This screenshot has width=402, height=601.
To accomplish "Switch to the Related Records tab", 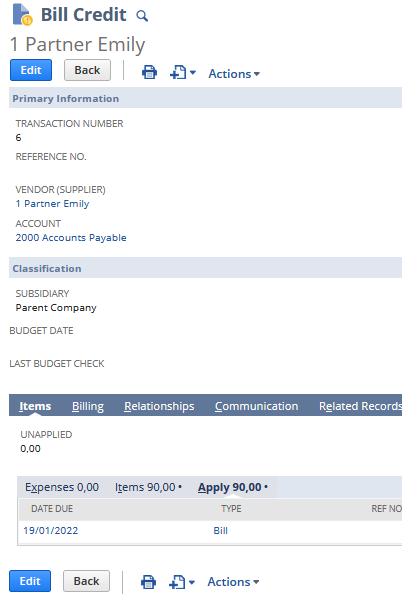I will [360, 406].
